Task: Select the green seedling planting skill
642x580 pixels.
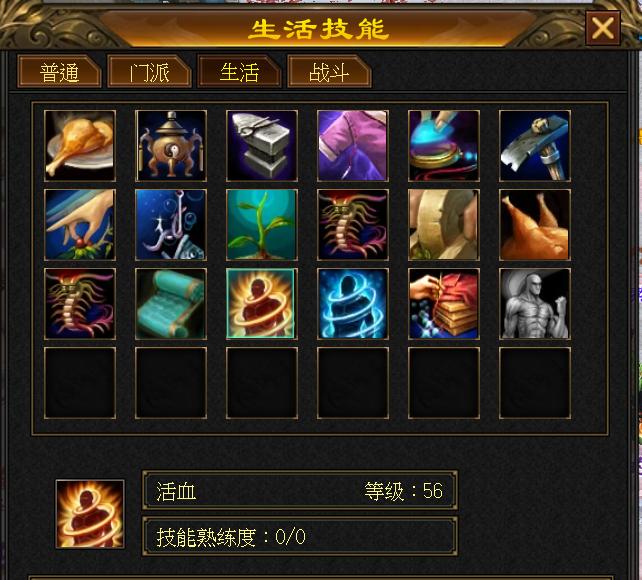Action: tap(262, 225)
